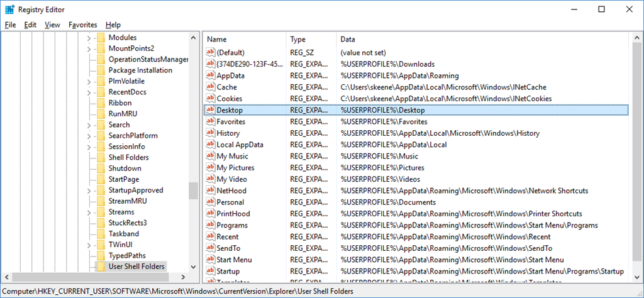Click the ab icon beside Desktop value
Screen dimensions: 644x298
(210, 110)
